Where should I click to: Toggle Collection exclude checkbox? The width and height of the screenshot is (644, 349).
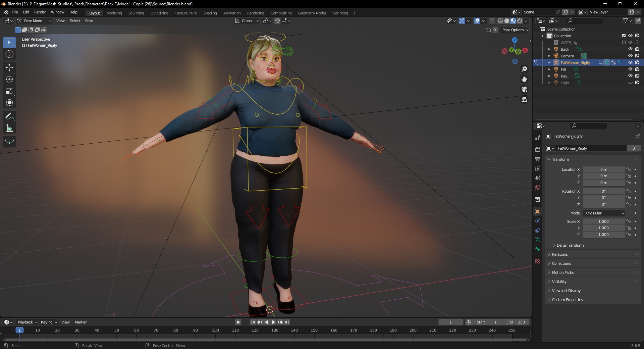pyautogui.click(x=624, y=36)
